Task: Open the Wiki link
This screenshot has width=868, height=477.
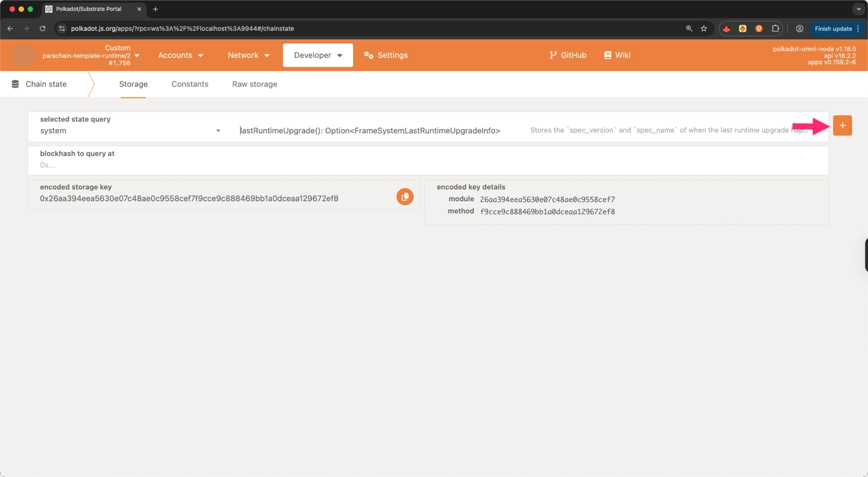Action: tap(617, 55)
